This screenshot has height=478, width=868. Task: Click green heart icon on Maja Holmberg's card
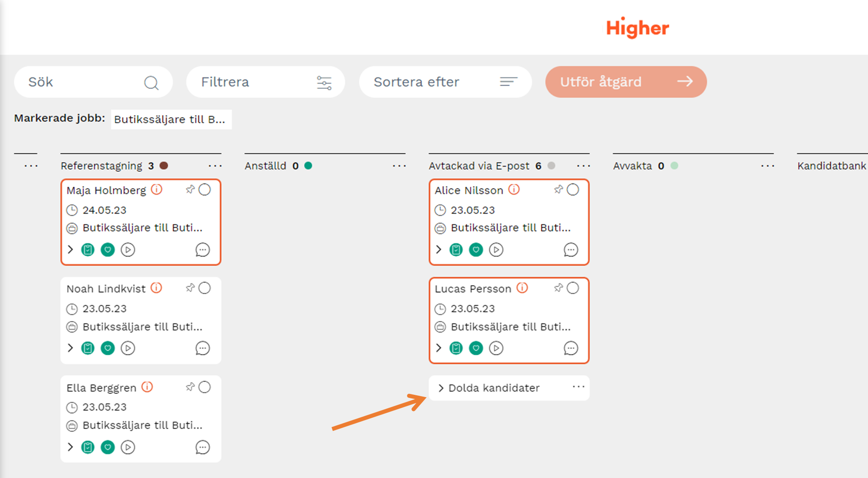(x=107, y=250)
